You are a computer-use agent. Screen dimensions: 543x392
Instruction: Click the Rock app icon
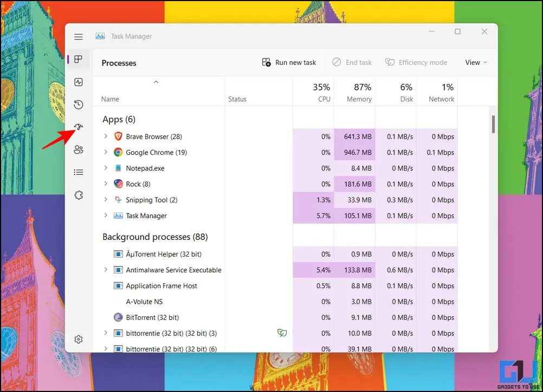click(x=118, y=184)
